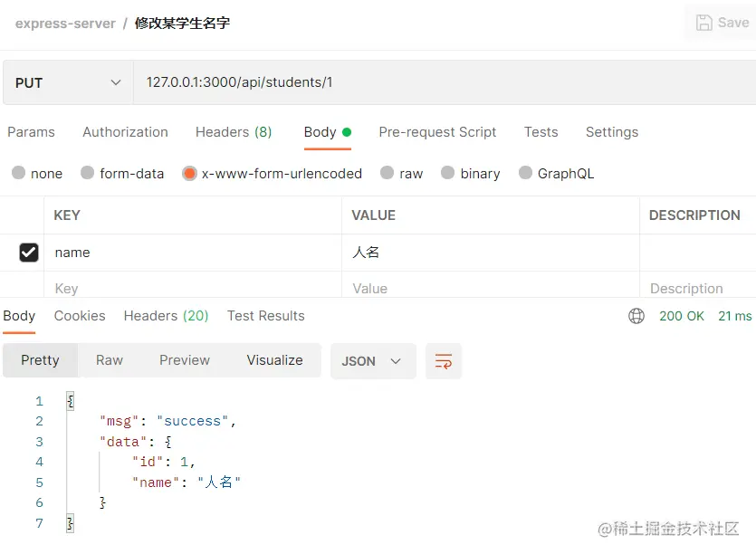
Task: Open the Pre-request Script tab
Action: point(437,132)
